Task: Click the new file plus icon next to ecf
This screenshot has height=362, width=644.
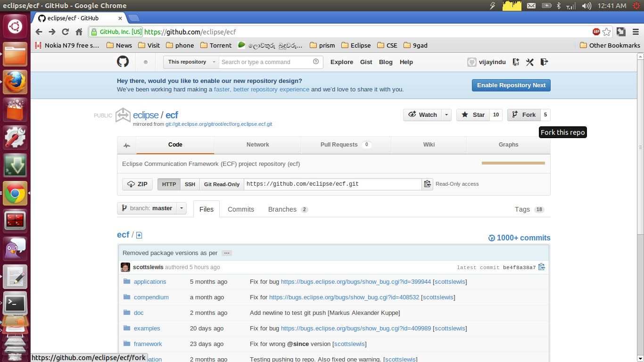Action: (139, 235)
